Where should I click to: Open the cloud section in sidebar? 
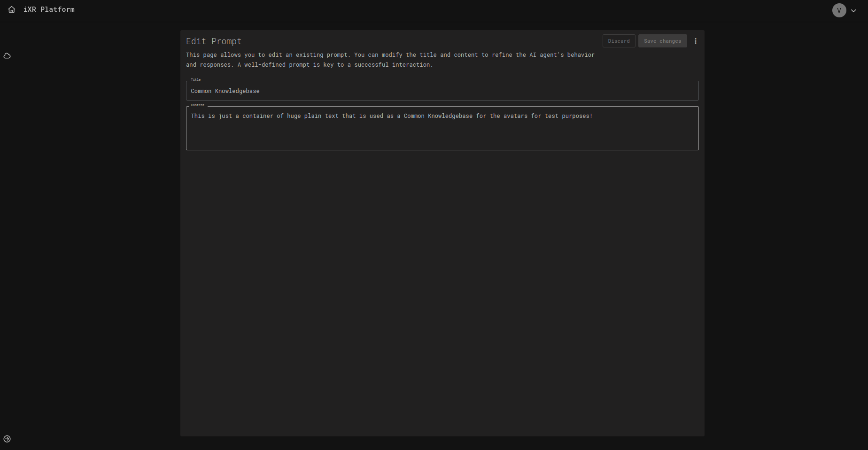[x=7, y=56]
